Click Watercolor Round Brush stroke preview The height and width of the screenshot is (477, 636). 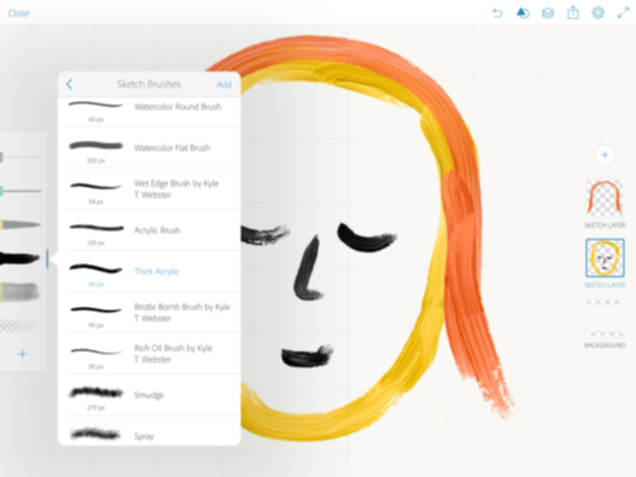click(96, 105)
